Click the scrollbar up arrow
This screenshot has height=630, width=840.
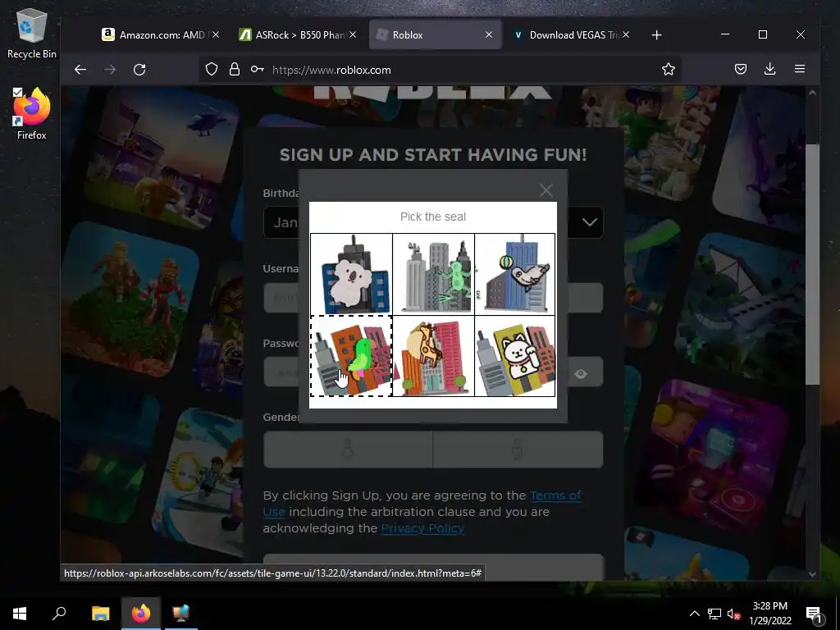[812, 93]
